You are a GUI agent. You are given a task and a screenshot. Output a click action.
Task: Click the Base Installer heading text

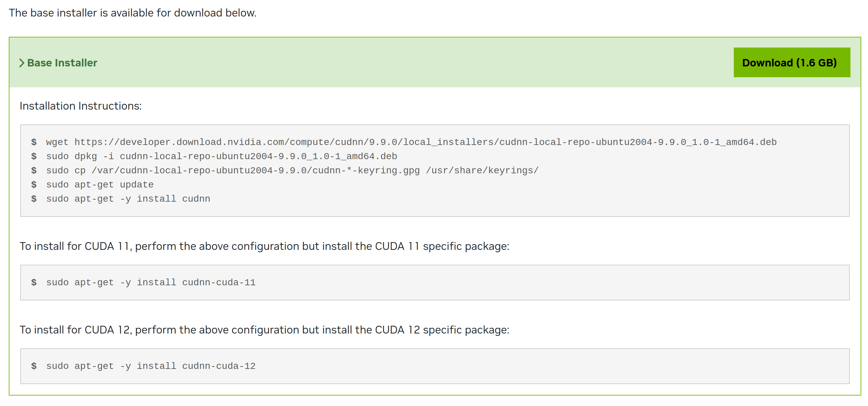point(62,63)
